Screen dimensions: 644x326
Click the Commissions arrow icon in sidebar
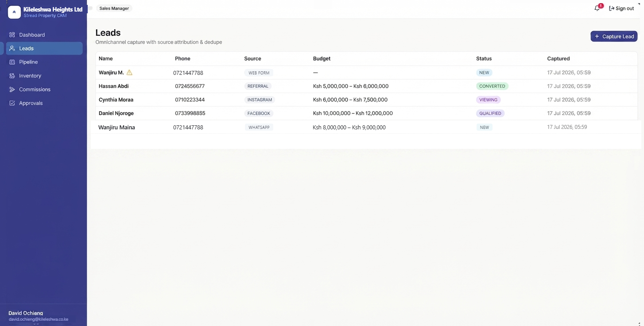point(12,89)
